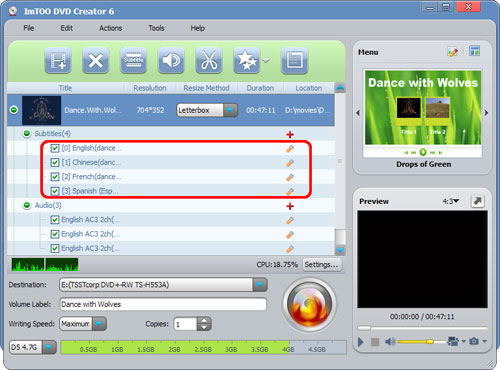Image resolution: width=500 pixels, height=370 pixels.
Task: Increase Copies with the stepper up arrow
Action: point(204,320)
